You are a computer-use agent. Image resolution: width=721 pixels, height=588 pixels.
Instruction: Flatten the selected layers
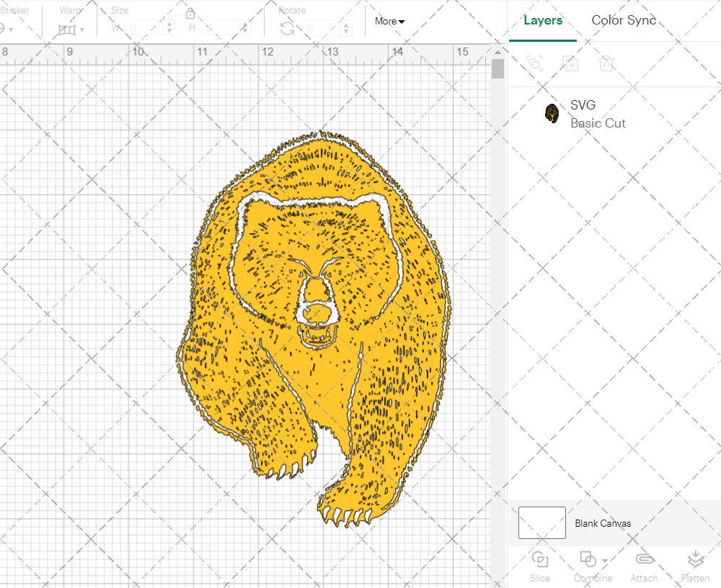pyautogui.click(x=695, y=565)
